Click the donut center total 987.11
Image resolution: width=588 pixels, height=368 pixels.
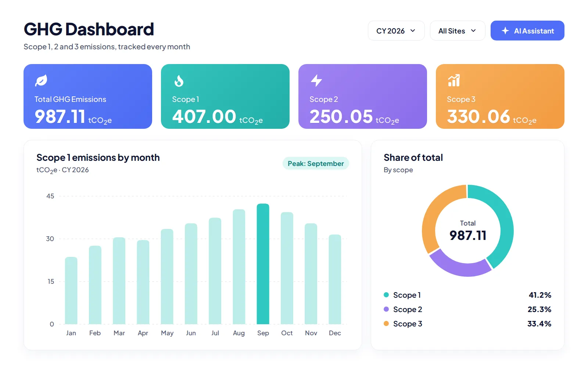468,235
